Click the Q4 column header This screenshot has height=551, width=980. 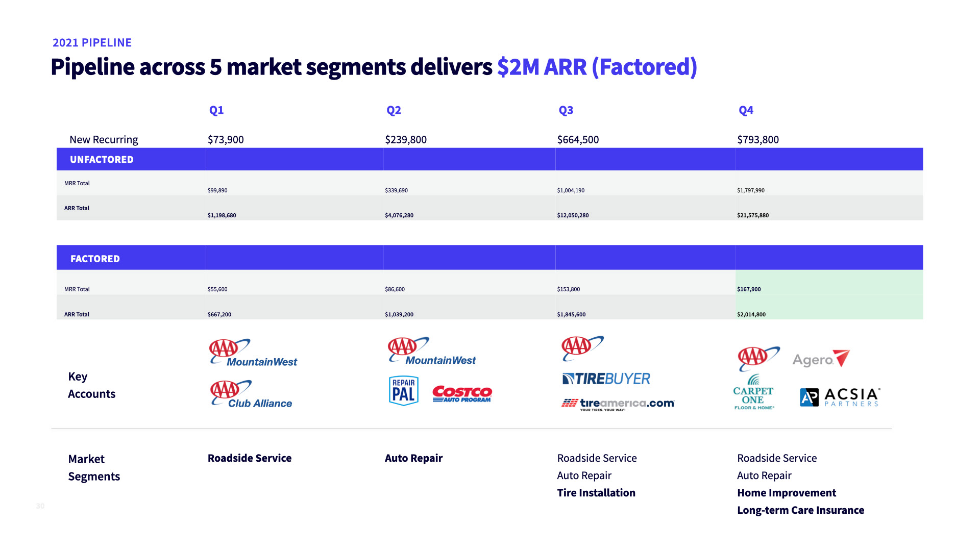(746, 110)
